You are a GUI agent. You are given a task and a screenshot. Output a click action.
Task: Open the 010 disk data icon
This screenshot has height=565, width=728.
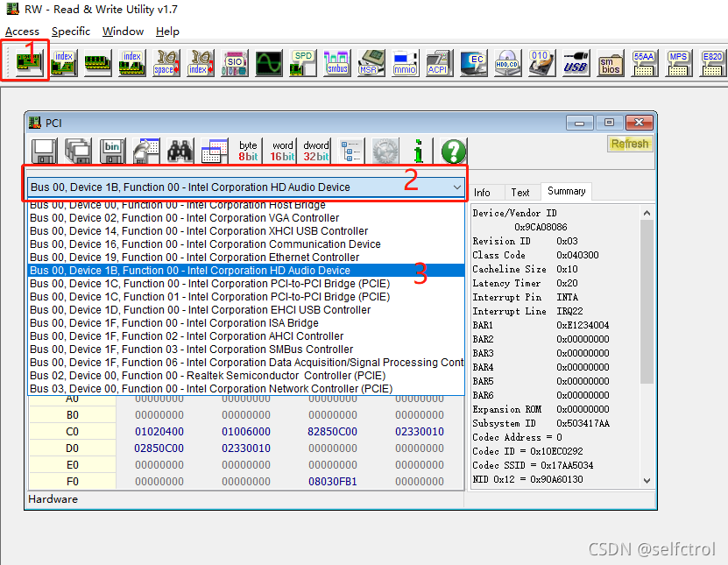pyautogui.click(x=541, y=63)
